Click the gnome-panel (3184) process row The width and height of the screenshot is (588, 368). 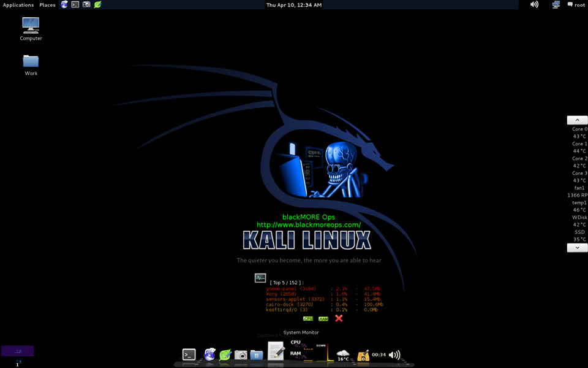click(x=323, y=289)
